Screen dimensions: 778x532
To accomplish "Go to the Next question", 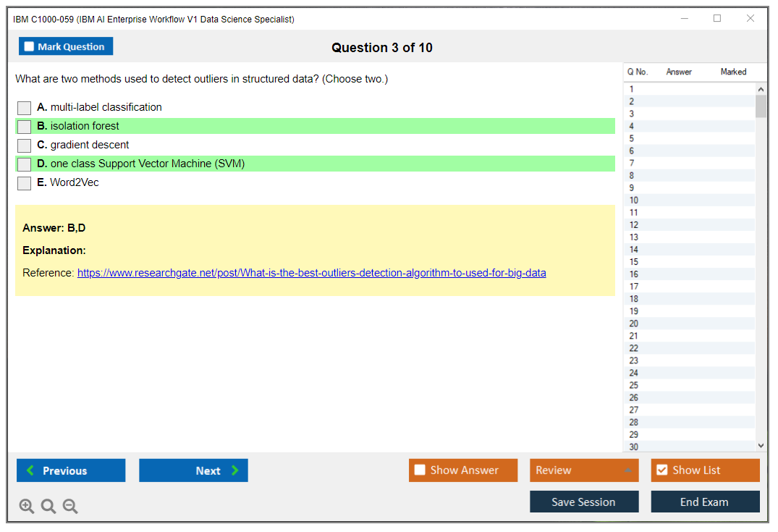I will [x=193, y=470].
